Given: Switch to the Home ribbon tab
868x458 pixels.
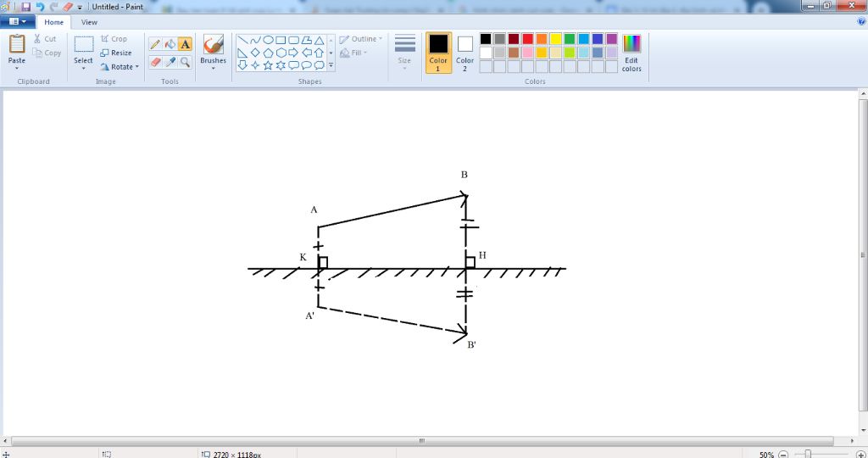Looking at the screenshot, I should point(53,22).
